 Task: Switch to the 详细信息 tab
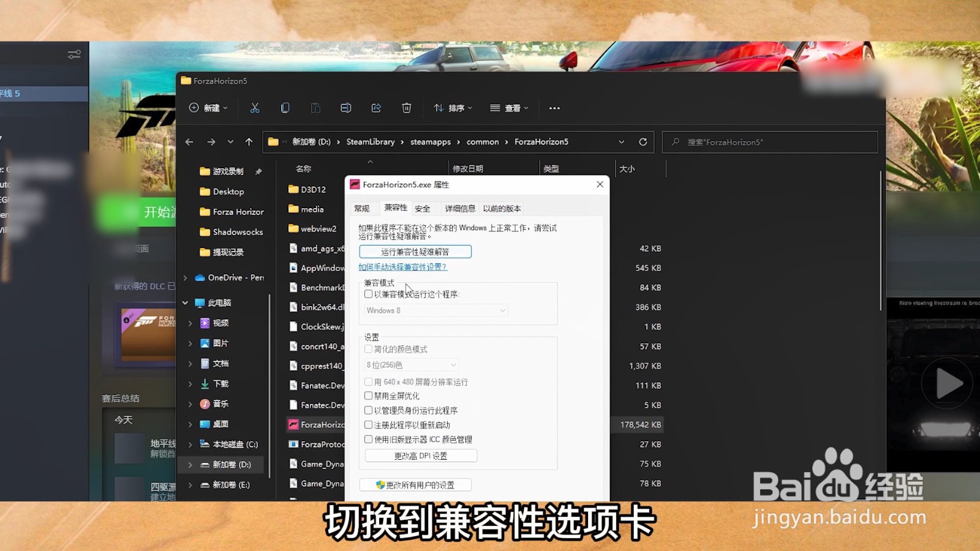(x=460, y=209)
